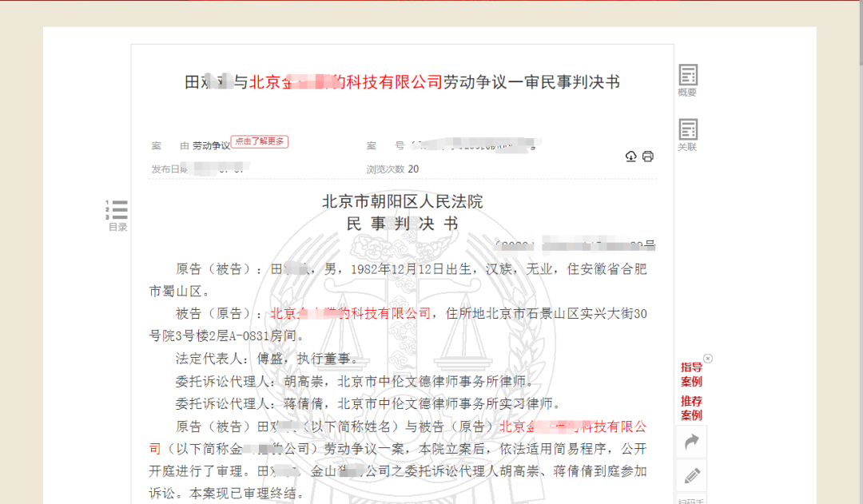Click the 点击了解更多 red tag button
The image size is (863, 504).
(259, 141)
